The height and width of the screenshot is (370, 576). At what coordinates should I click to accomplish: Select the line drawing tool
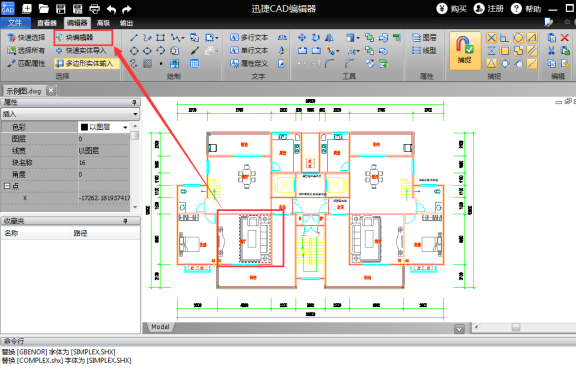(134, 37)
